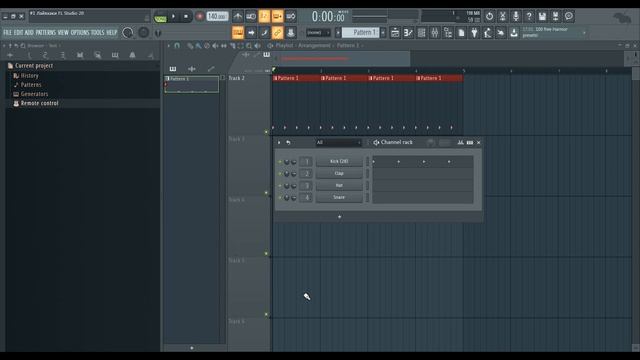Open the Piano roll view icon
Viewport: 640px width, 360px height.
coord(408,33)
